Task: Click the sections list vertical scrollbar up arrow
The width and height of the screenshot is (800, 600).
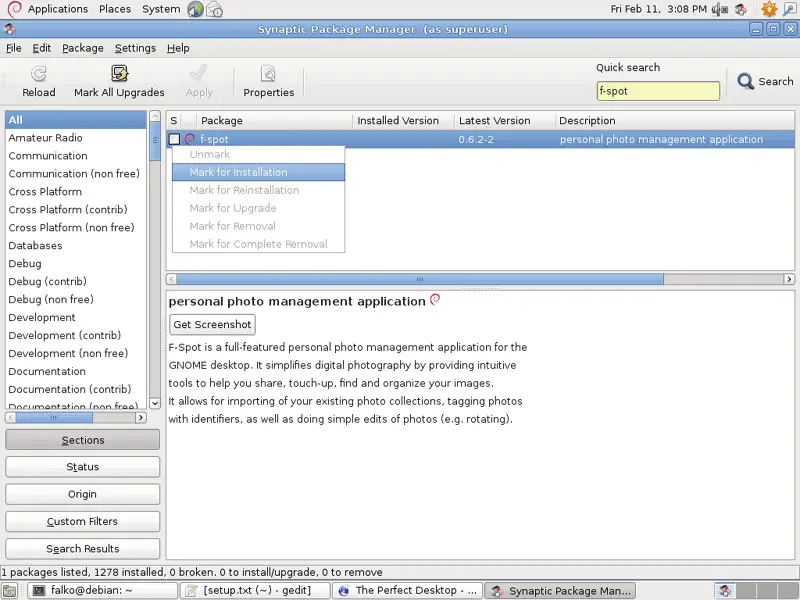Action: pyautogui.click(x=155, y=116)
